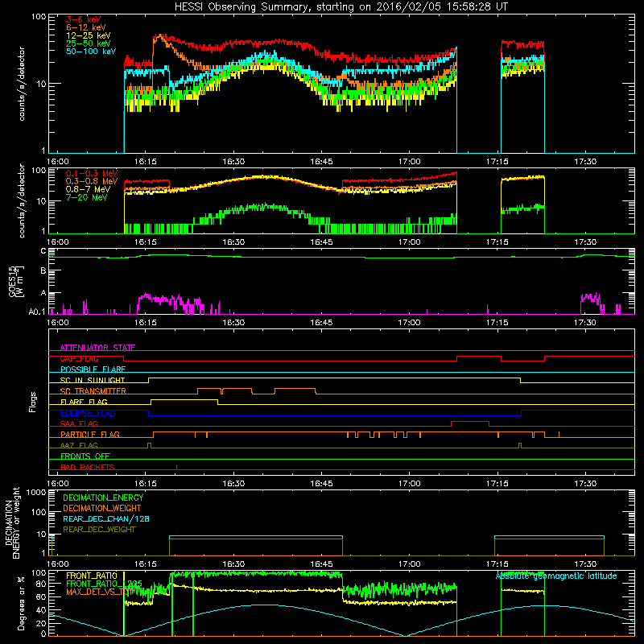This screenshot has width=644, height=644.
Task: Select the 12-25 keV legend label
Action: pyautogui.click(x=89, y=35)
